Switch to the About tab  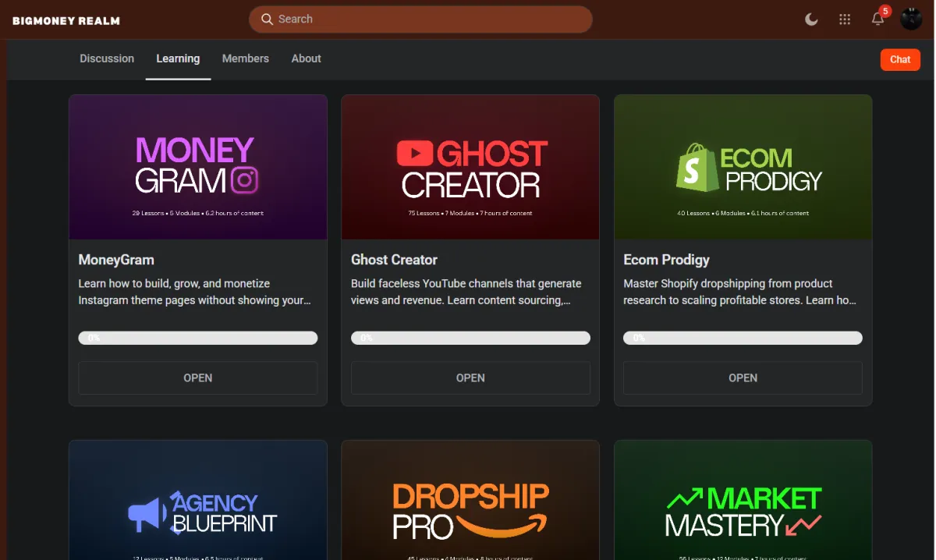coord(307,58)
